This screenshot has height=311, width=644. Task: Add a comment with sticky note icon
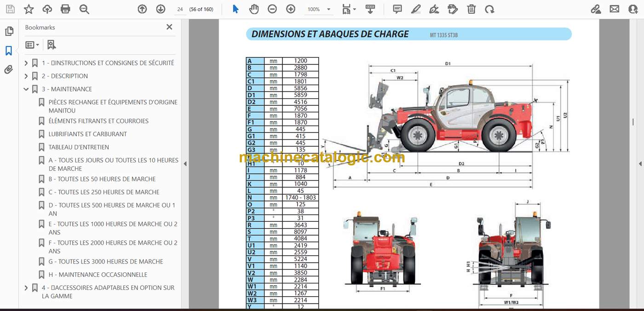(x=397, y=9)
